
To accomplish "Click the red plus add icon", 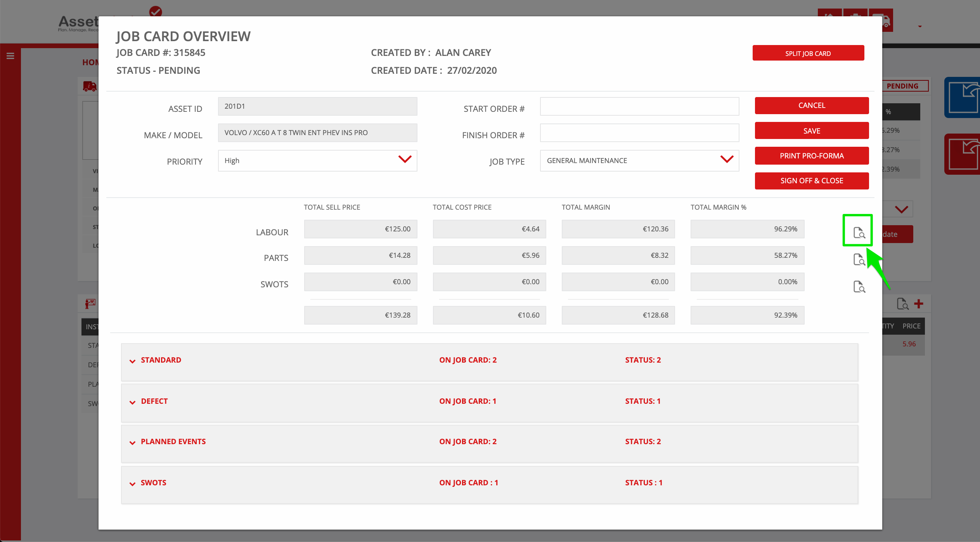I will [x=918, y=304].
